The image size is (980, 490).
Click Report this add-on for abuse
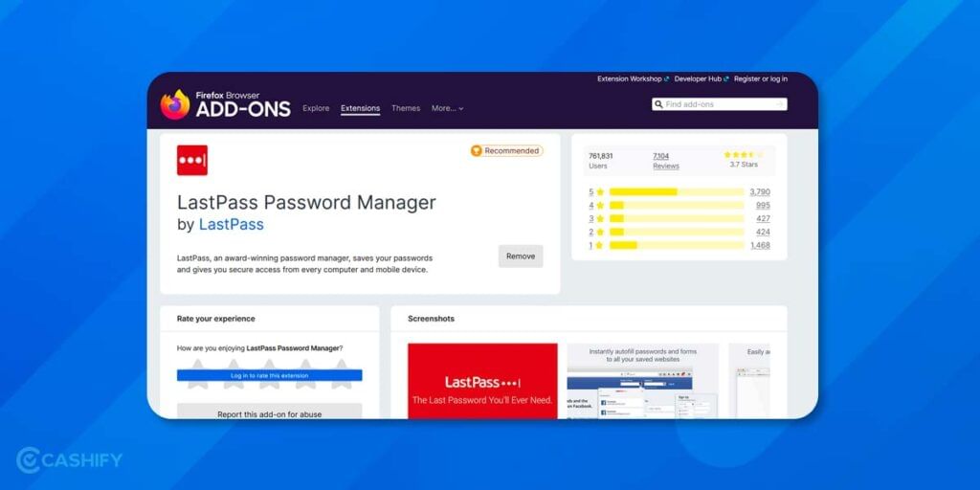coord(269,412)
